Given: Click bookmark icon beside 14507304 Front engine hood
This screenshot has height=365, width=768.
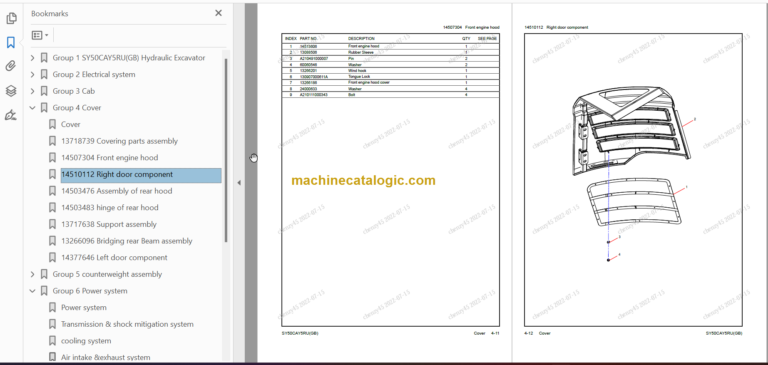Looking at the screenshot, I should [52, 158].
